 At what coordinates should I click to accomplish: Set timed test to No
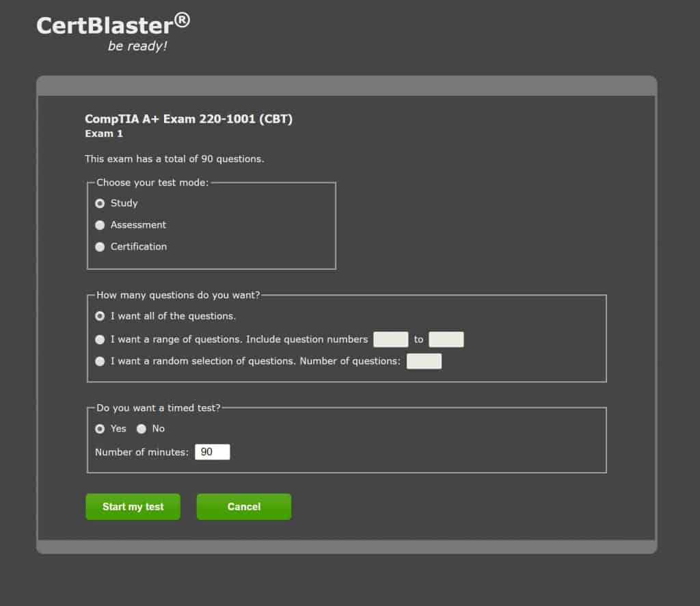[142, 429]
